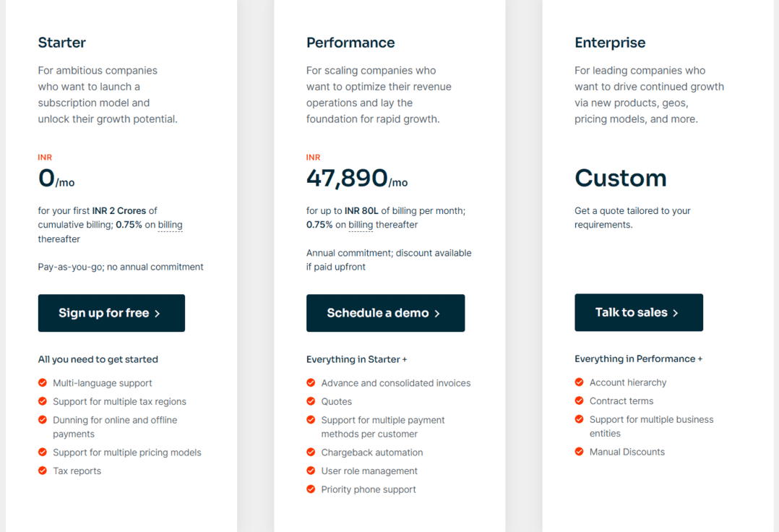Image resolution: width=779 pixels, height=532 pixels.
Task: Click the Custom pricing label
Action: click(x=620, y=178)
